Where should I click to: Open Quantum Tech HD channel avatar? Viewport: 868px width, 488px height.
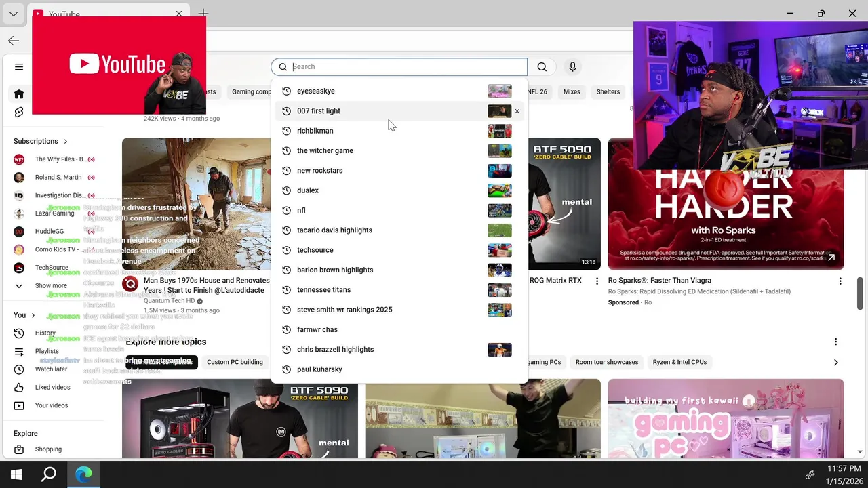[130, 284]
